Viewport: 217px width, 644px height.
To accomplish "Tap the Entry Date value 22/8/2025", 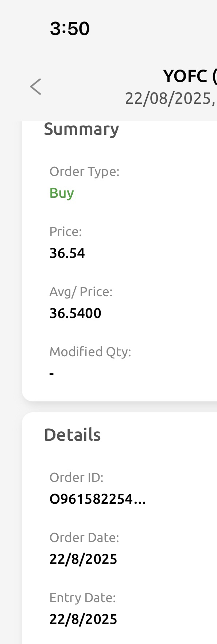I will tap(84, 620).
